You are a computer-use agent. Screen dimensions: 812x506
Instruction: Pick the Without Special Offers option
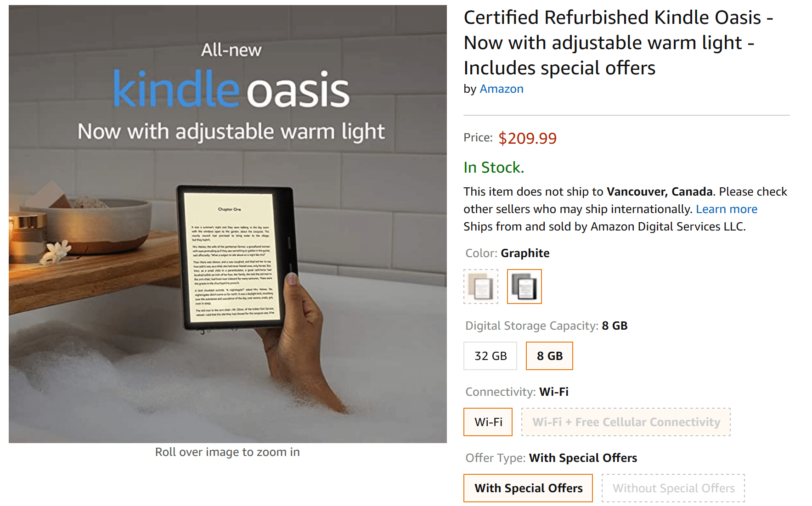click(673, 488)
